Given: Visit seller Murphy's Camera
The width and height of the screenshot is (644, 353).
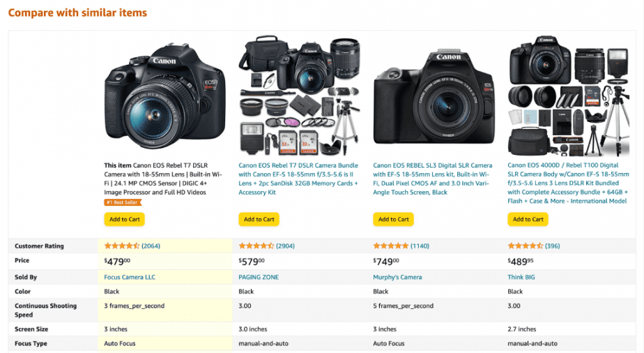Looking at the screenshot, I should [397, 277].
